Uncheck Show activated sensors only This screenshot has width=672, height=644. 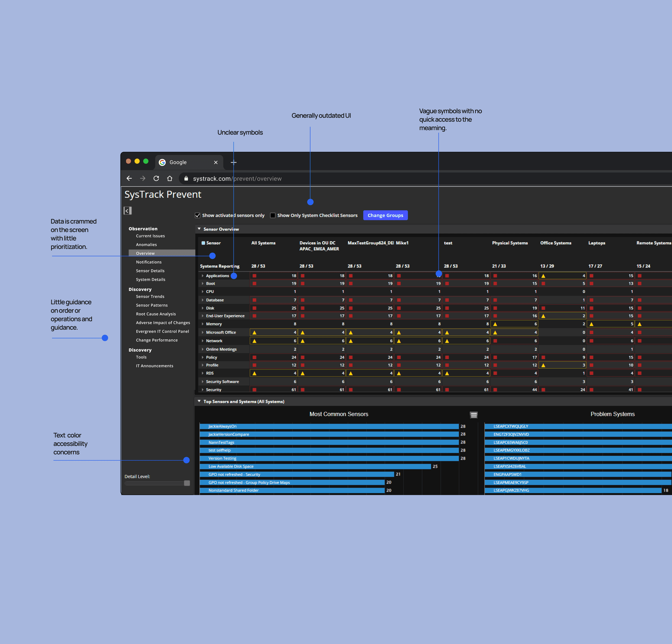(198, 216)
